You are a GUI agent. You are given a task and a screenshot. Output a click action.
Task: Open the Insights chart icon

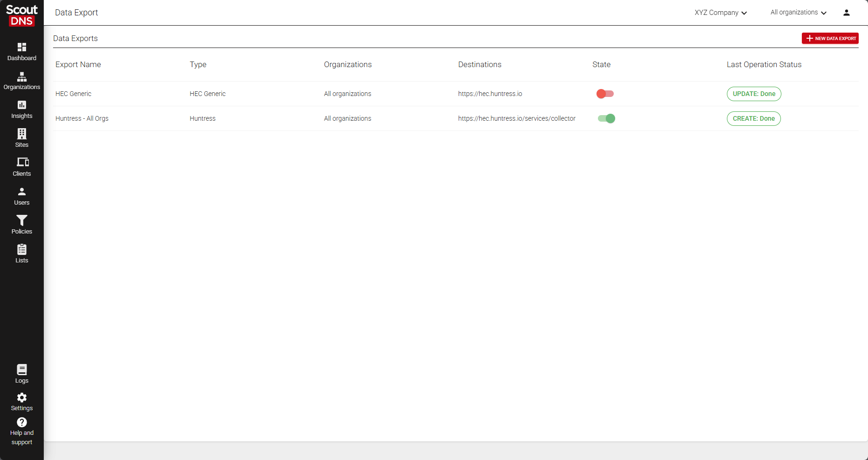tap(22, 105)
